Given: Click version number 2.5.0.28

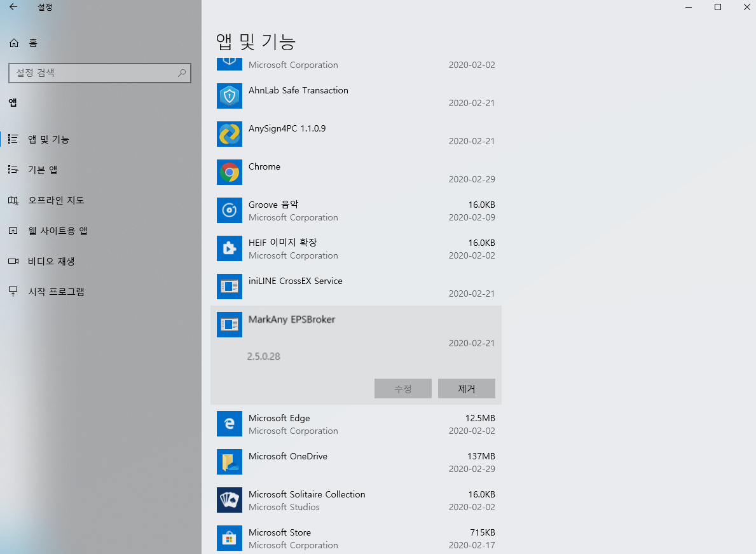Looking at the screenshot, I should pos(263,356).
